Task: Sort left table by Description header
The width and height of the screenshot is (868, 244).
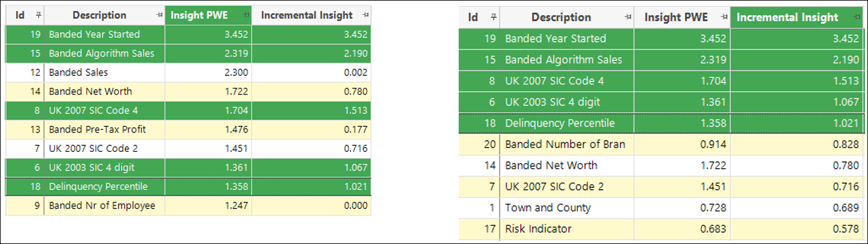Action: coord(105,15)
